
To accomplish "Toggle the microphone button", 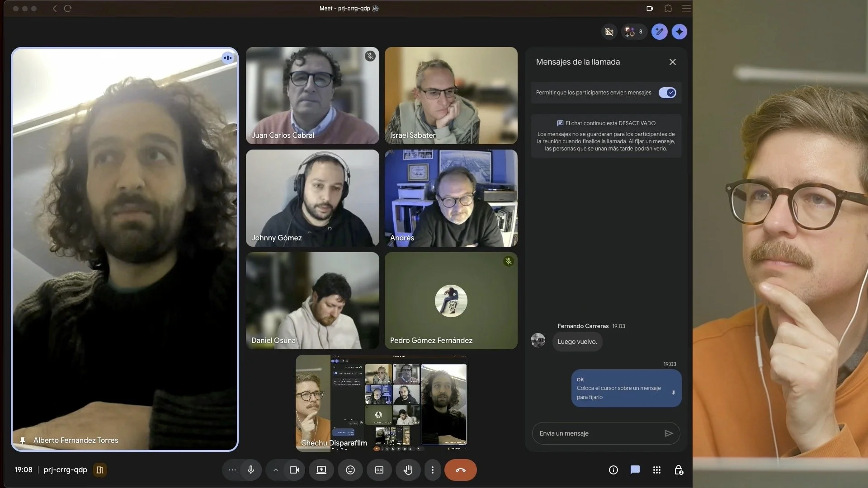I will pyautogui.click(x=251, y=470).
